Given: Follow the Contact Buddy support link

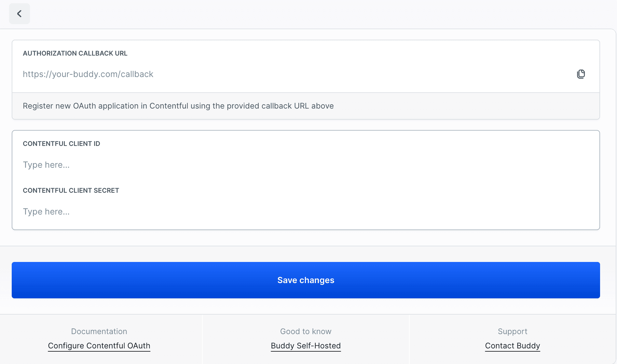Looking at the screenshot, I should pyautogui.click(x=512, y=346).
